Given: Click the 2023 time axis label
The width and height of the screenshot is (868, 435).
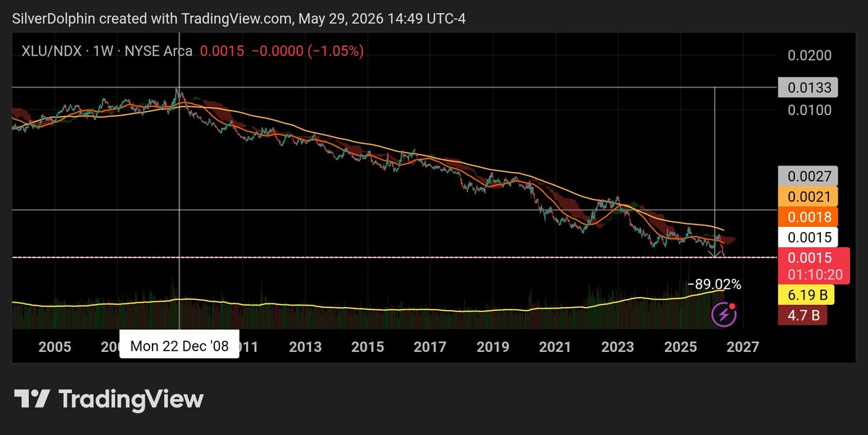Looking at the screenshot, I should coord(618,346).
